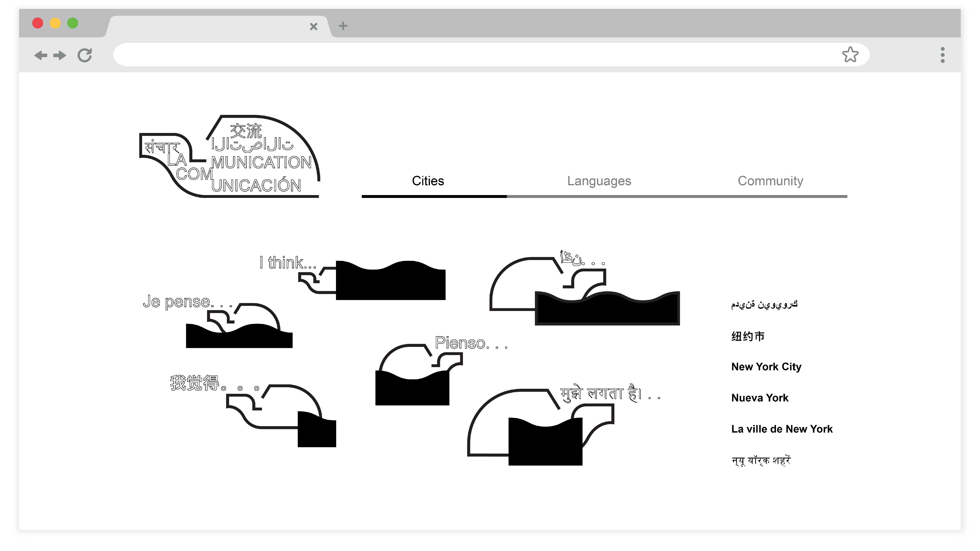Click the red close window button

point(38,23)
